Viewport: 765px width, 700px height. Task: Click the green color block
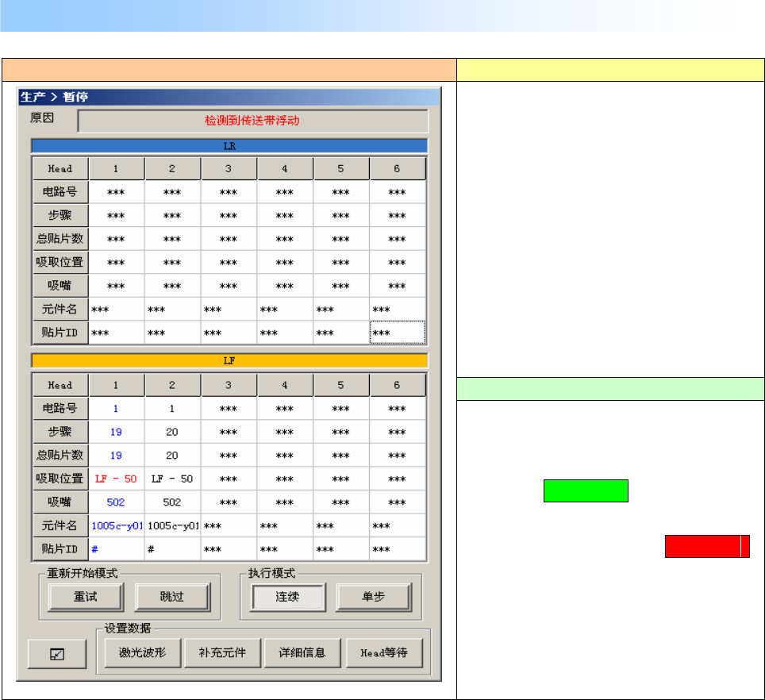click(x=586, y=490)
